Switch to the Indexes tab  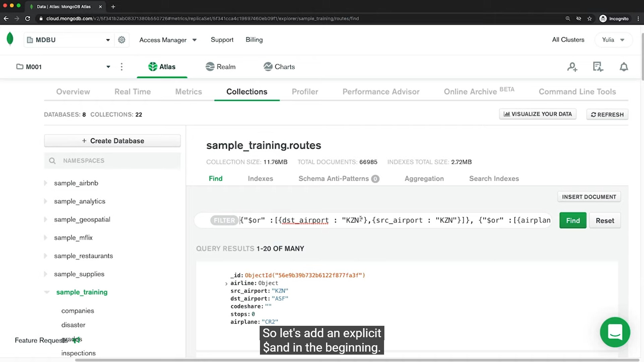260,179
